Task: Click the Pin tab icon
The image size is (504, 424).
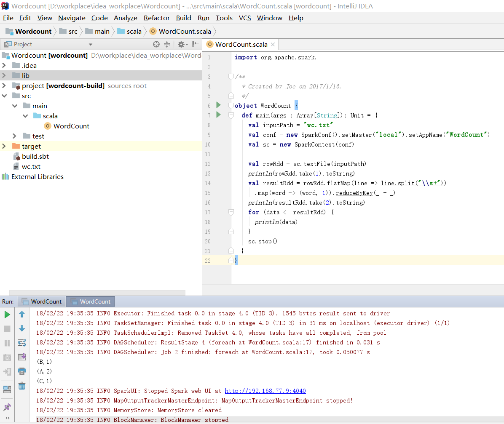Action: coord(7,407)
